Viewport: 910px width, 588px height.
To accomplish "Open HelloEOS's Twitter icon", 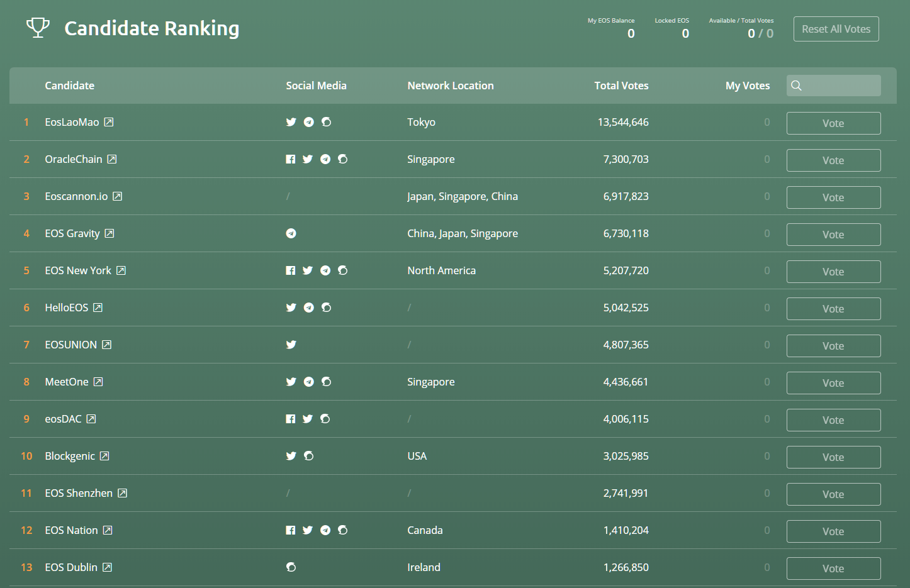I will 291,308.
